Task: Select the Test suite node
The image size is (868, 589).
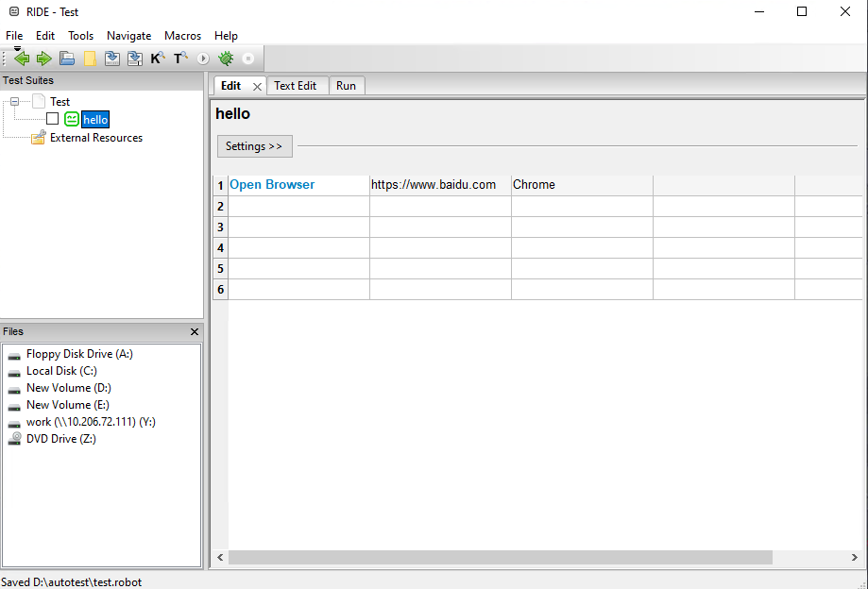Action: click(x=60, y=102)
